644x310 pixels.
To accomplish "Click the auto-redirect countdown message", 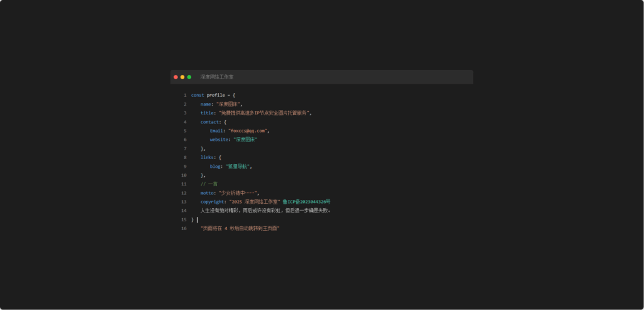I will point(240,228).
